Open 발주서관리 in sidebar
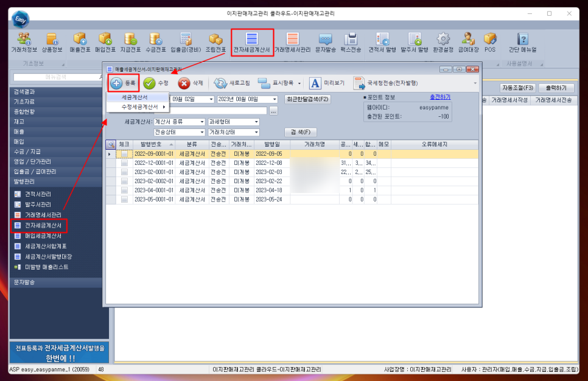Viewport: 588px width, 381px height. click(x=38, y=204)
